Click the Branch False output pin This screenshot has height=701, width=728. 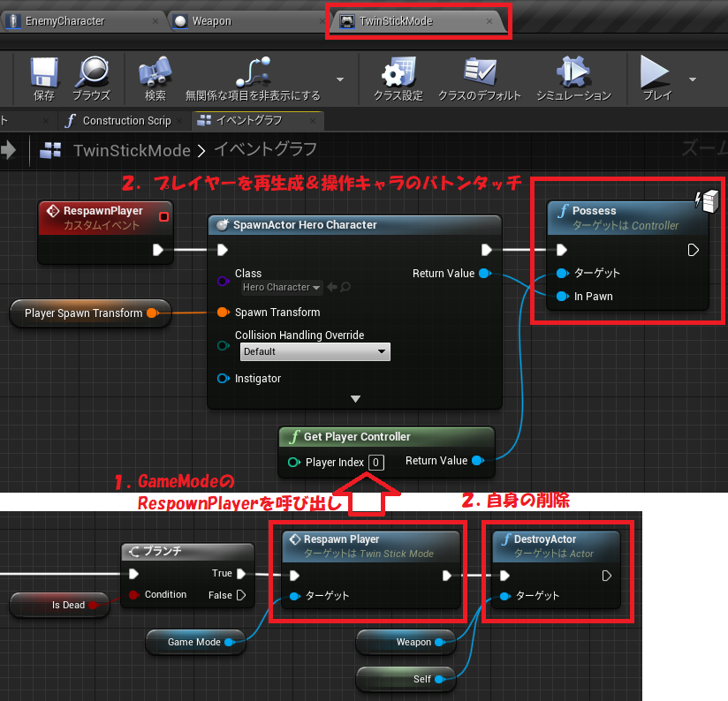point(241,595)
